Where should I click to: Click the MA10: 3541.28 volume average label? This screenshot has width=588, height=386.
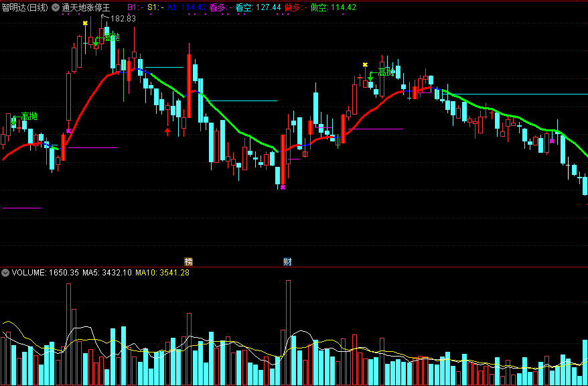162,273
